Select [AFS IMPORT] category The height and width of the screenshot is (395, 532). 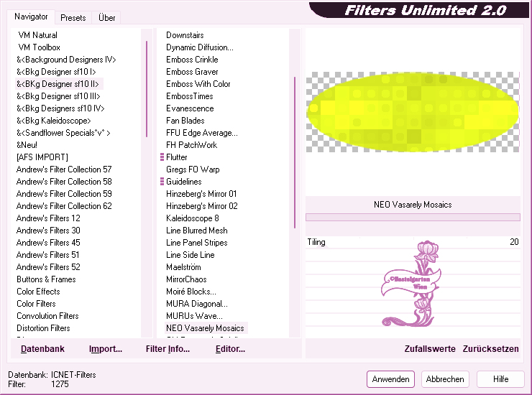point(42,157)
